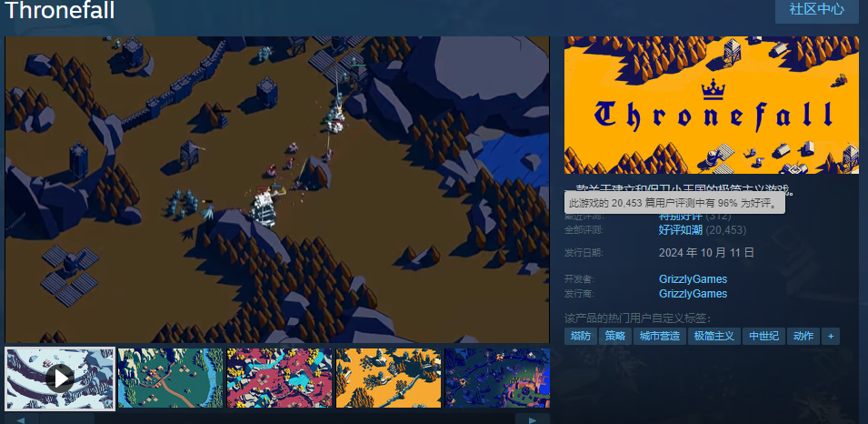Open the 好评如潮 all reviews link
The image size is (868, 424).
pyautogui.click(x=681, y=230)
